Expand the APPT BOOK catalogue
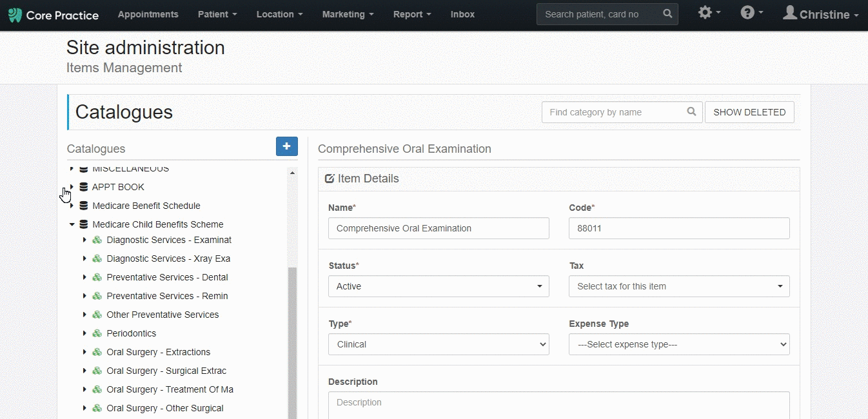This screenshot has height=419, width=868. (73, 187)
